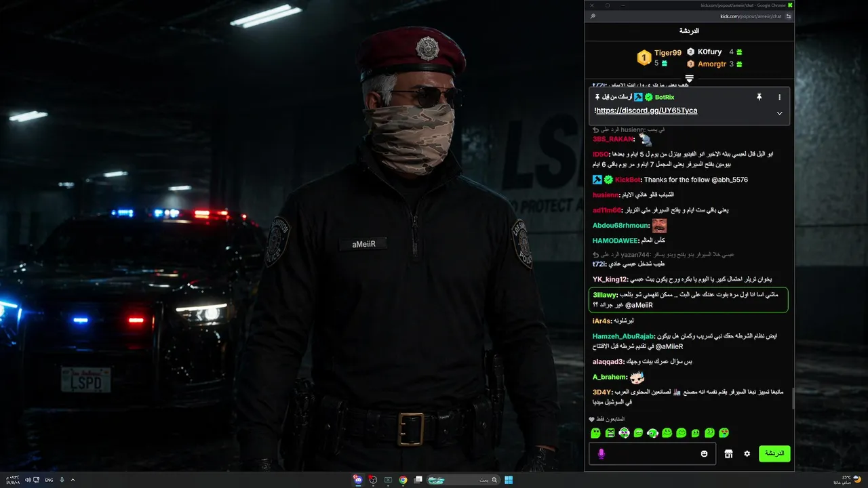Unpin the BotRix pinned message
868x488 pixels.
tap(759, 98)
